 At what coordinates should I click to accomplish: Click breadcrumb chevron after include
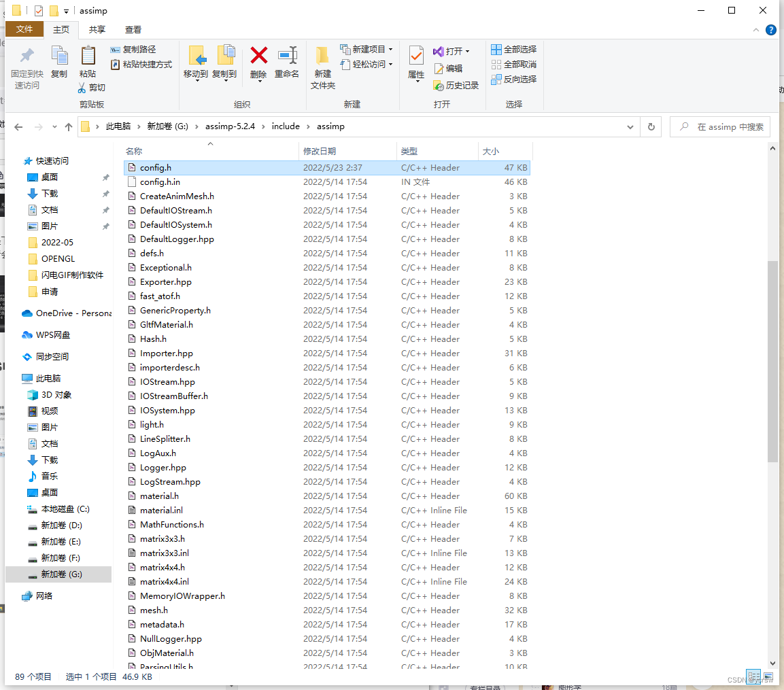click(308, 127)
